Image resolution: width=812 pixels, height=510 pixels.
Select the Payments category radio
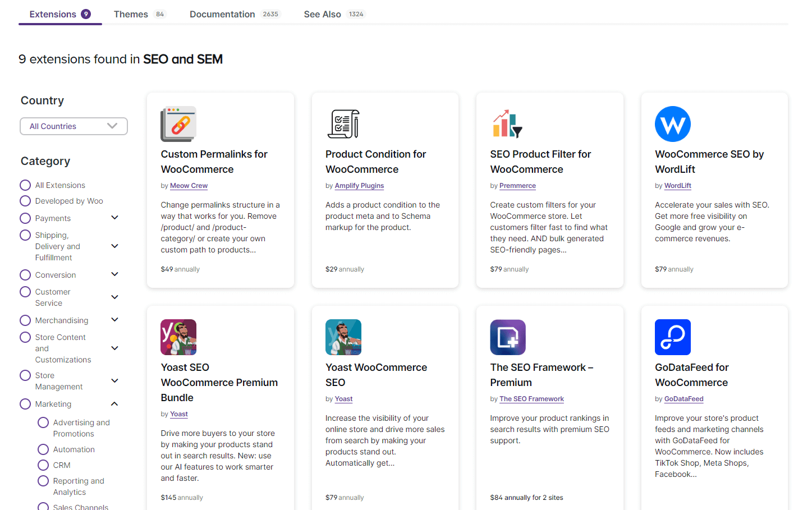[x=25, y=218]
